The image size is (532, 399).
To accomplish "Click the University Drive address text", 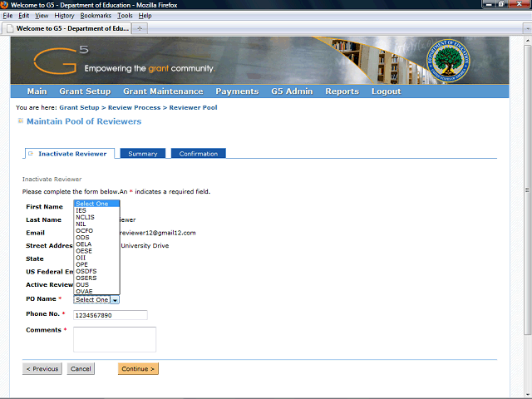I will [x=145, y=246].
